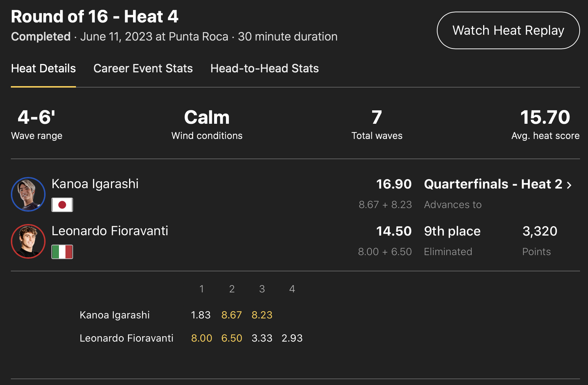This screenshot has height=385, width=588.
Task: Click the Leonardo Fioravanti name heading
Action: pos(110,231)
